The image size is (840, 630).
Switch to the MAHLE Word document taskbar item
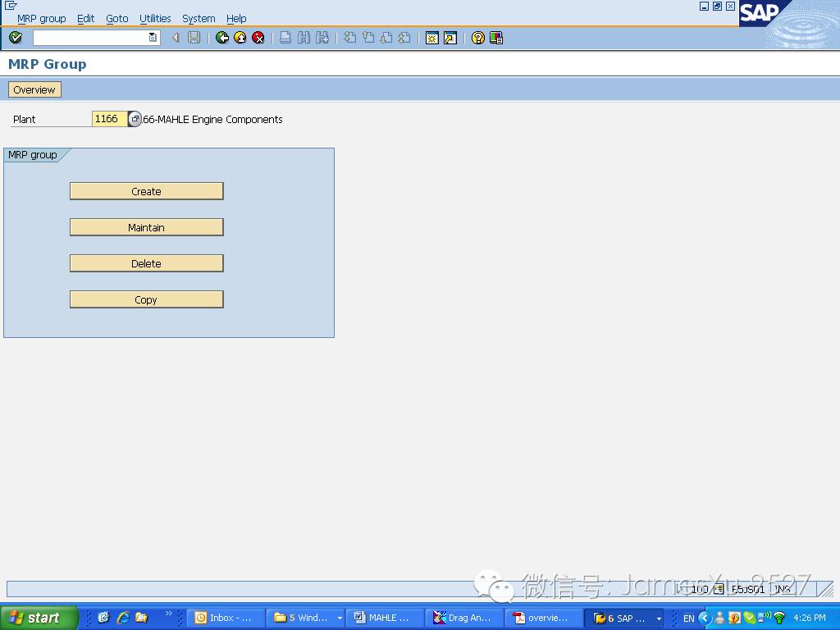384,618
